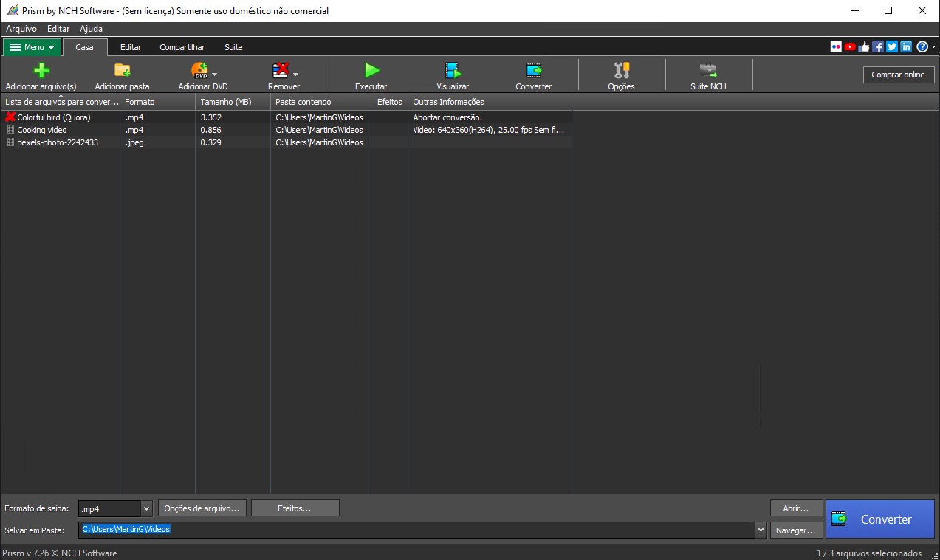Click the film icon beside Cooking video
Image resolution: width=940 pixels, height=560 pixels.
10,130
